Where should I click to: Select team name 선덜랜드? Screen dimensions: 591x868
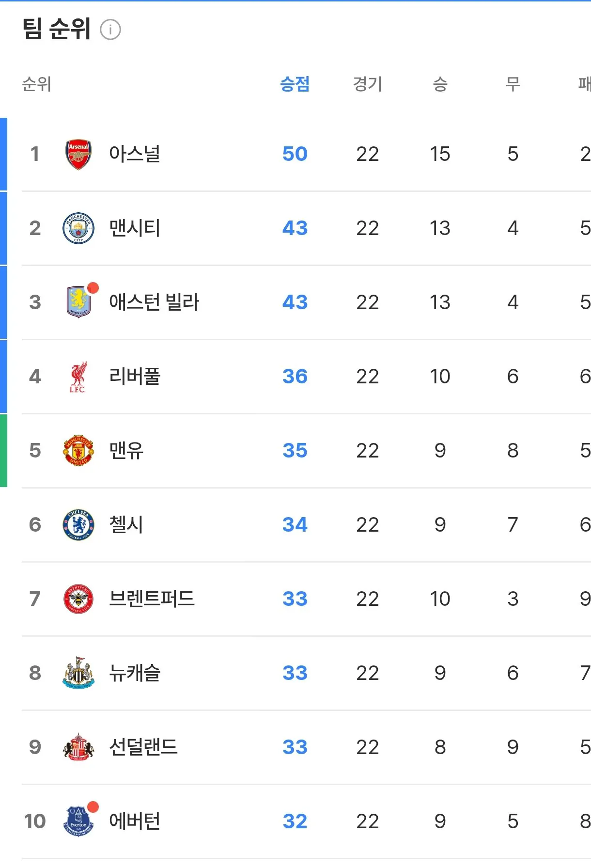pyautogui.click(x=143, y=747)
